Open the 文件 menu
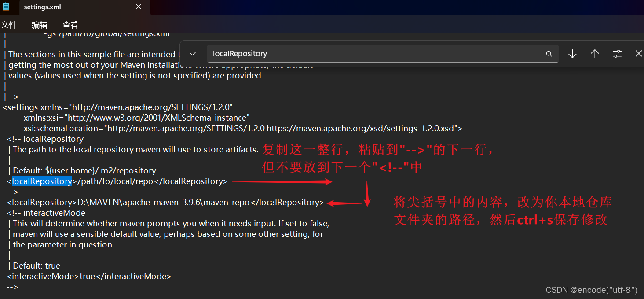Screen dimensions: 644x299 [9, 25]
